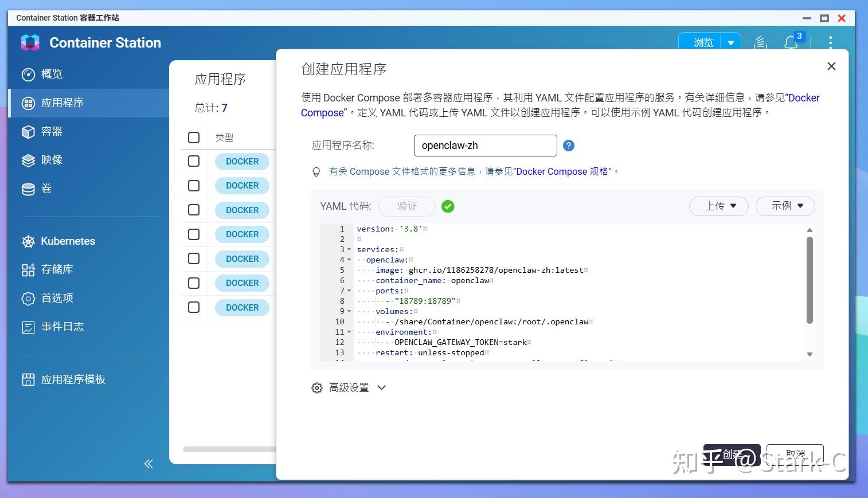Click the help question mark beside application name

[569, 146]
